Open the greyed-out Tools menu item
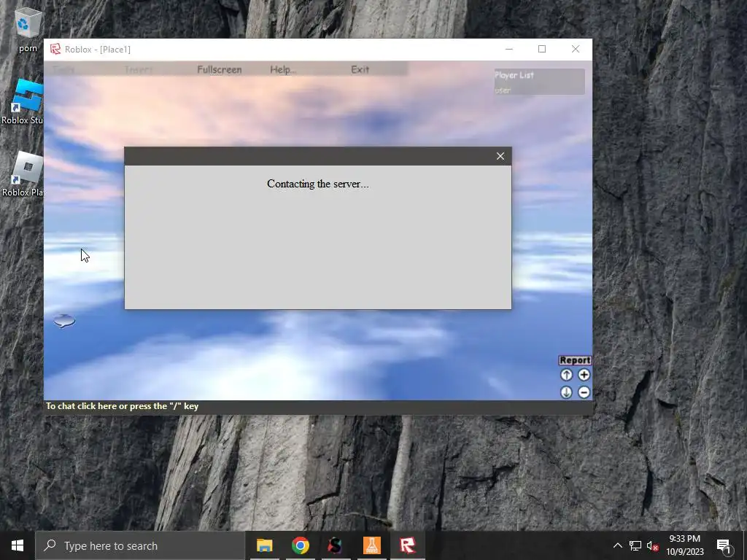The height and width of the screenshot is (560, 747). pyautogui.click(x=63, y=69)
